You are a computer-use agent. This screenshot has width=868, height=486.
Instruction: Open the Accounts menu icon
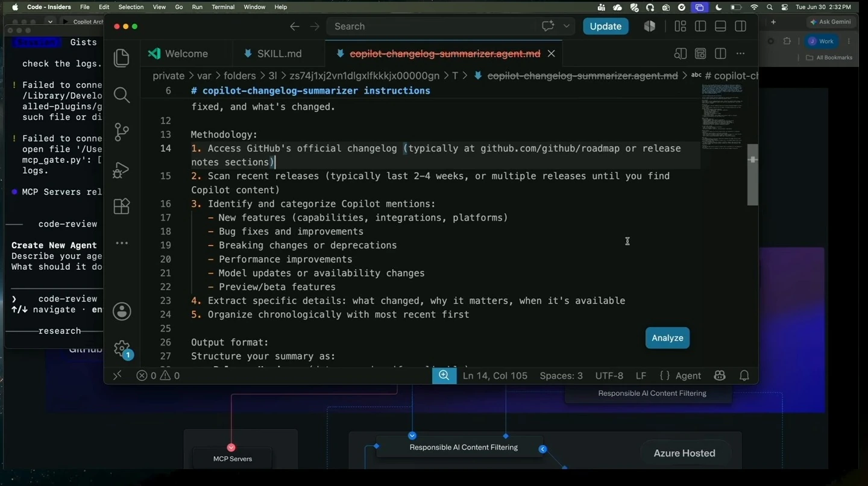click(x=122, y=311)
